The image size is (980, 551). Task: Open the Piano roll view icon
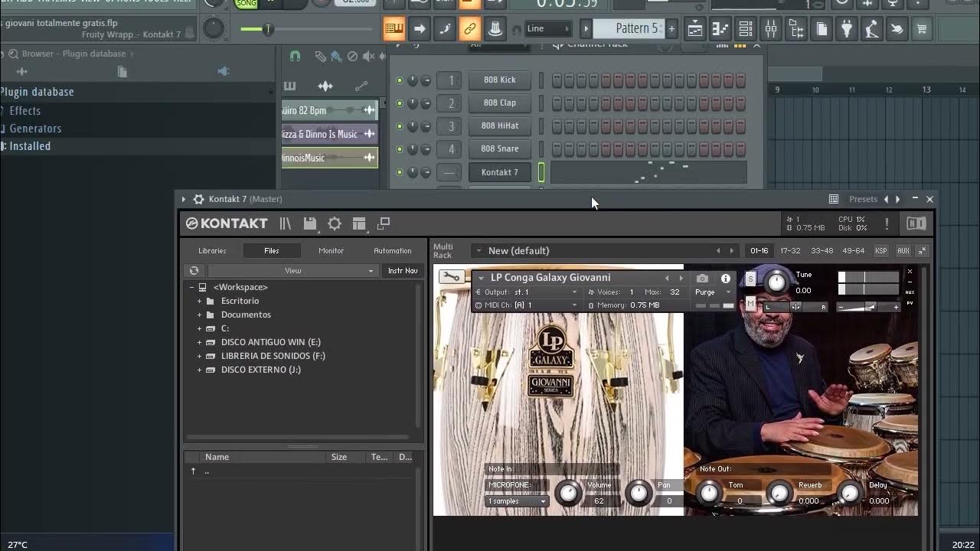720,29
